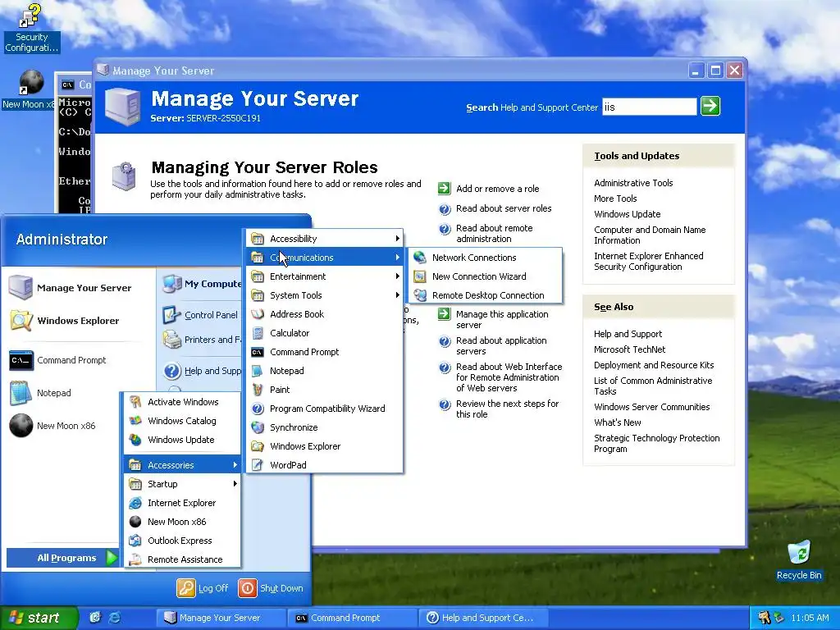Click the Start button

pyautogui.click(x=39, y=618)
